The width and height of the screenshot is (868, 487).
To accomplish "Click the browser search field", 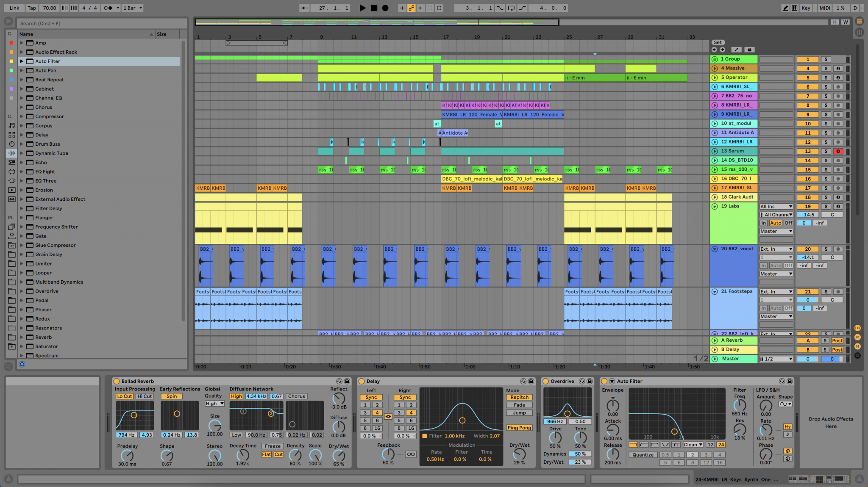I will click(x=102, y=23).
